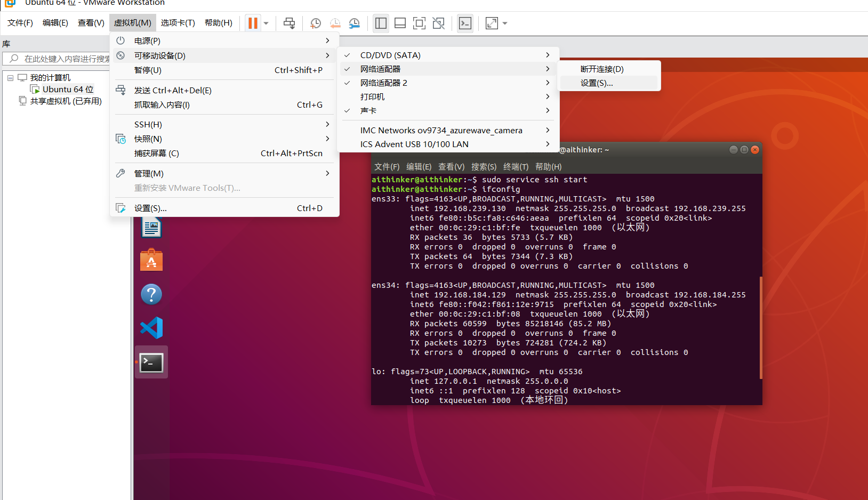Collapse the 我的计算机 tree node
The height and width of the screenshot is (500, 868).
10,78
